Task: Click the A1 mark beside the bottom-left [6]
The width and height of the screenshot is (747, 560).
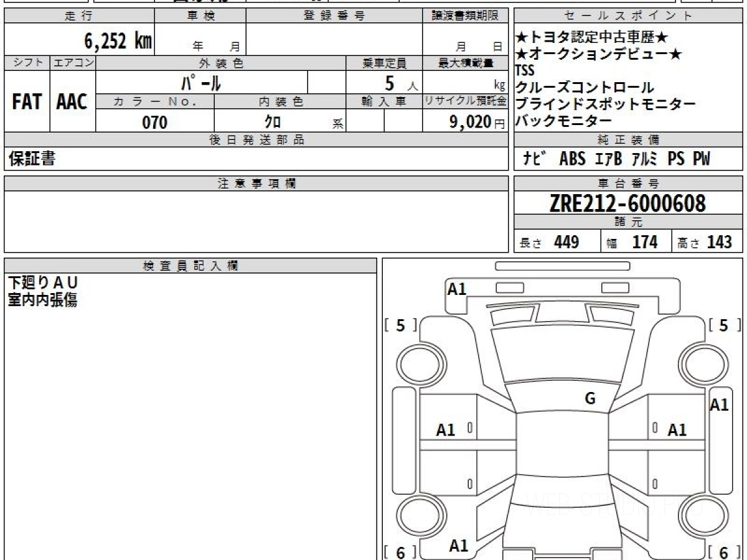Action: (459, 546)
